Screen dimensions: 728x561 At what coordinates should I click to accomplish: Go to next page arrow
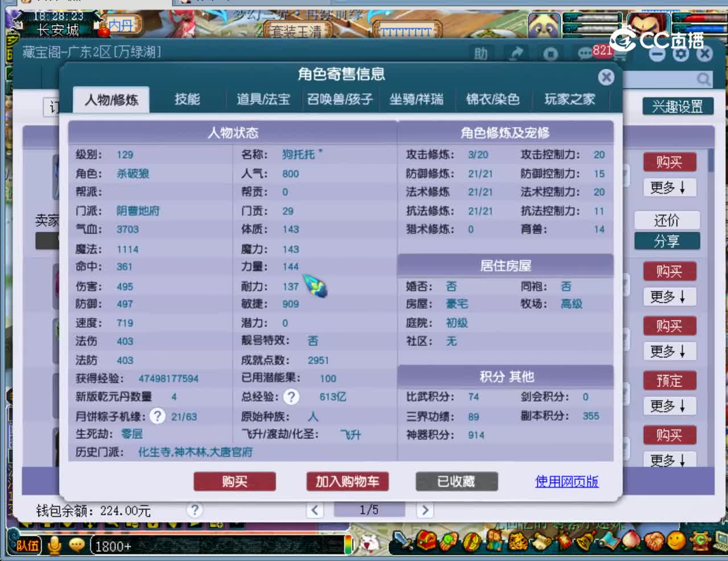(x=424, y=510)
